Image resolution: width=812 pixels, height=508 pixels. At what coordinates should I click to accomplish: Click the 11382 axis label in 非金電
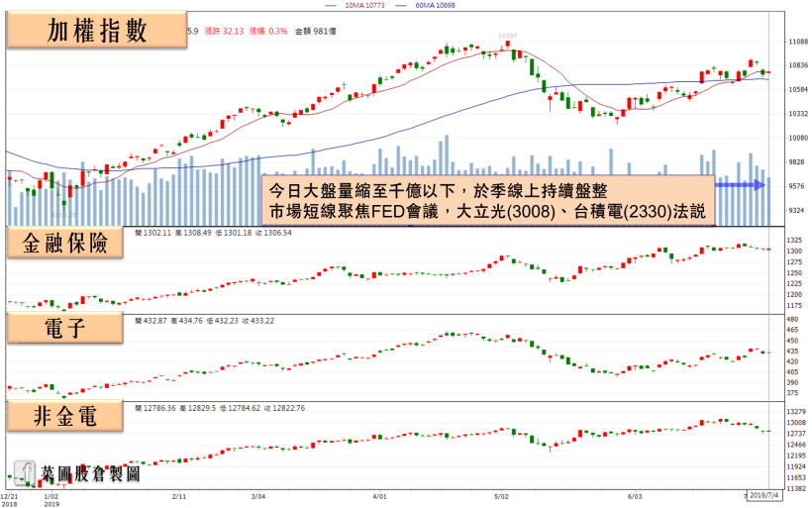coord(796,489)
